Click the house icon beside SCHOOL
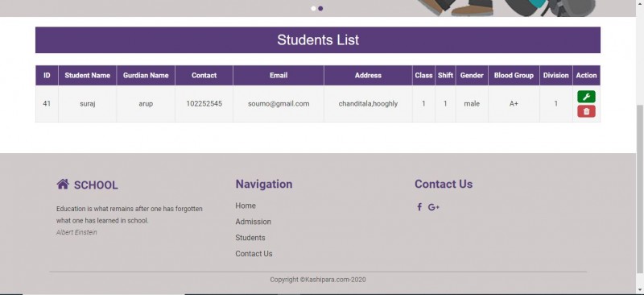644x295 pixels. click(63, 184)
